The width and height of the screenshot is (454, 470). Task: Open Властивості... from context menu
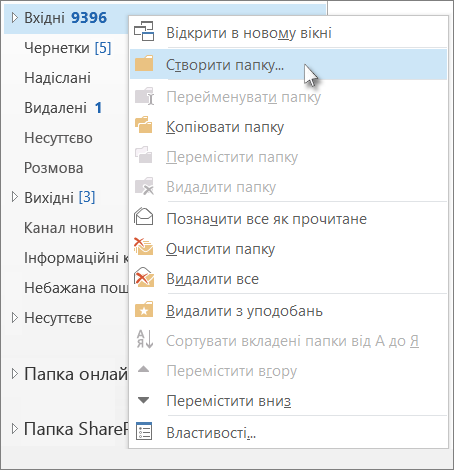click(x=288, y=433)
